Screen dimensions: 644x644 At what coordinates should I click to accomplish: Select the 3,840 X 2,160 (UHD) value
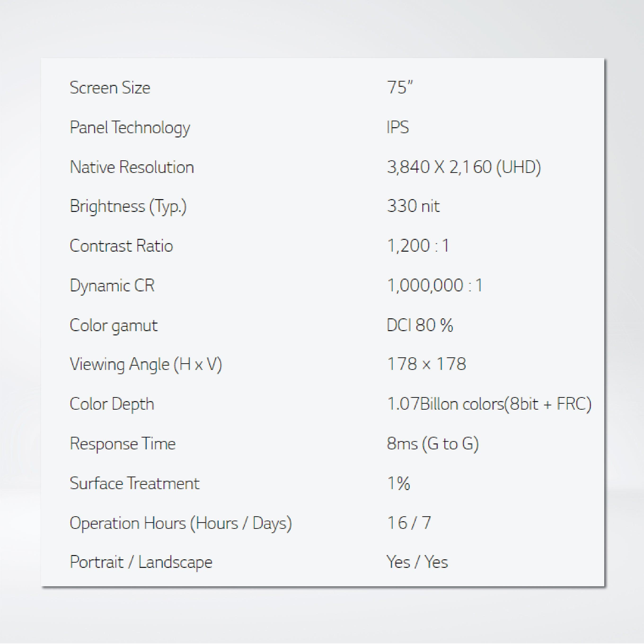coord(463,167)
